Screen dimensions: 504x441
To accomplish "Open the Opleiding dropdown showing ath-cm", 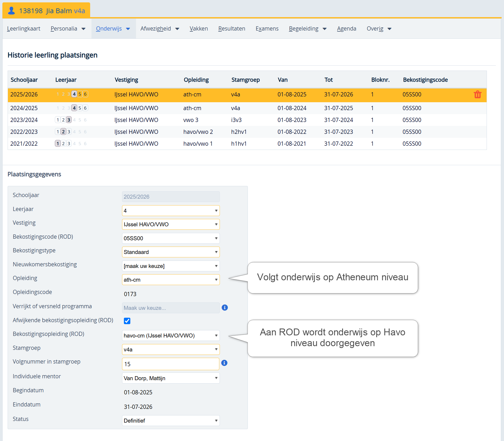I will tap(171, 280).
